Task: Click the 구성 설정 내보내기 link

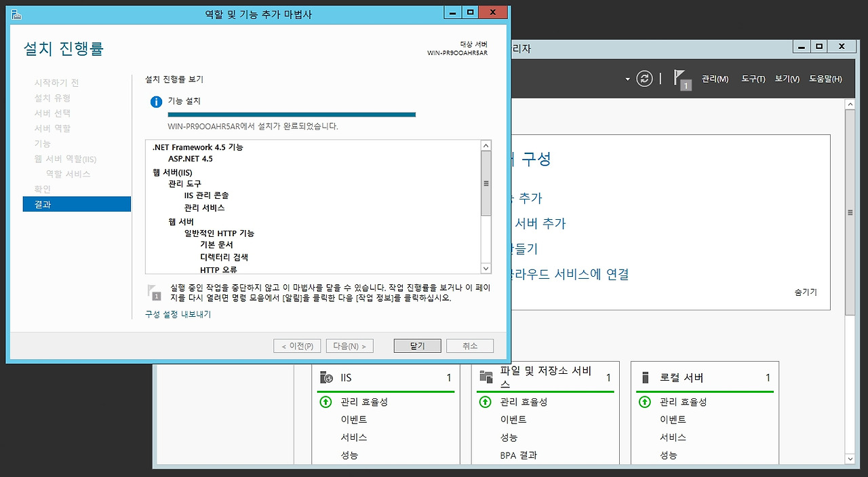Action: click(x=178, y=315)
